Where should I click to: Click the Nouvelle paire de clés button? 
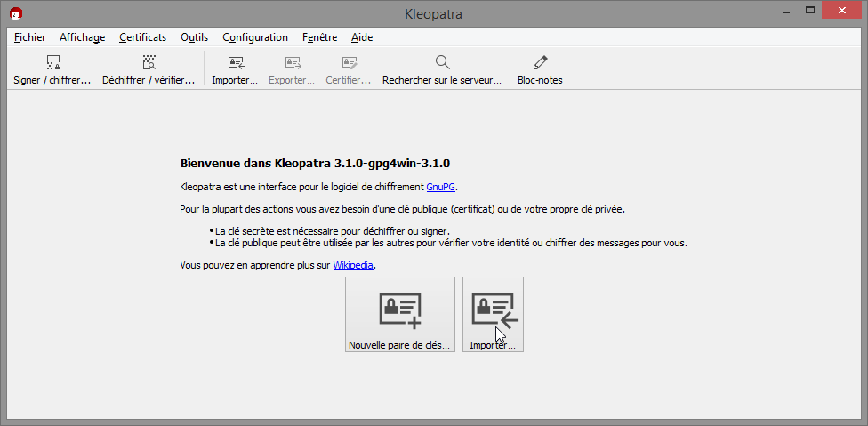400,314
